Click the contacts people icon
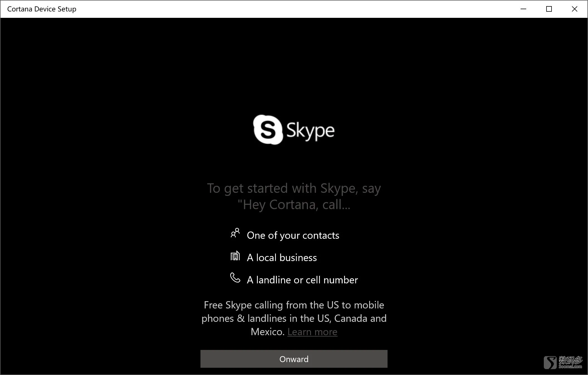 (235, 233)
